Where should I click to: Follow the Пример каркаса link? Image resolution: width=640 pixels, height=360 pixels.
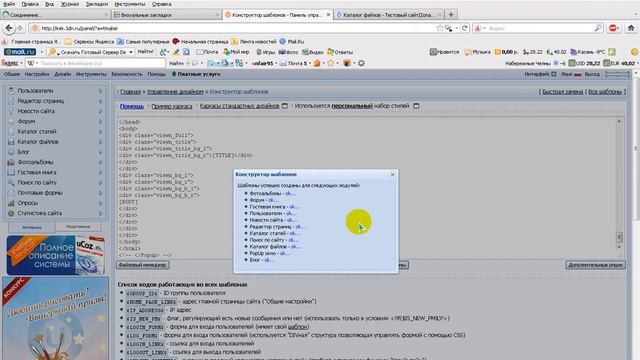click(x=172, y=106)
